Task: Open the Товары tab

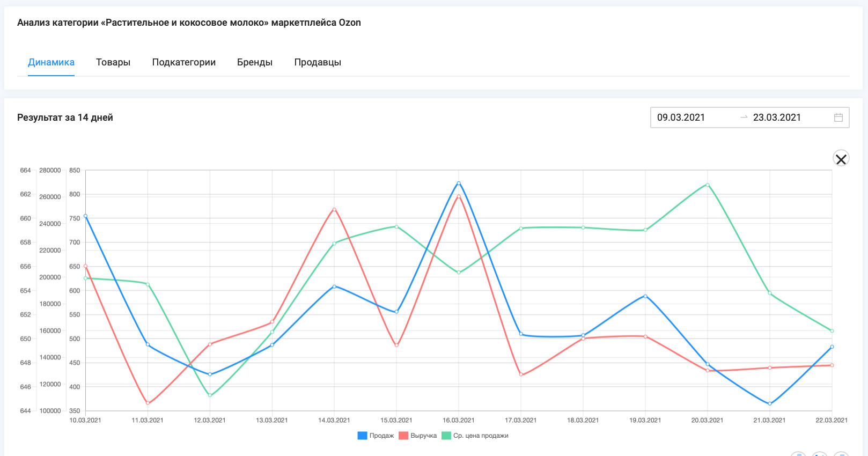Action: pos(113,62)
